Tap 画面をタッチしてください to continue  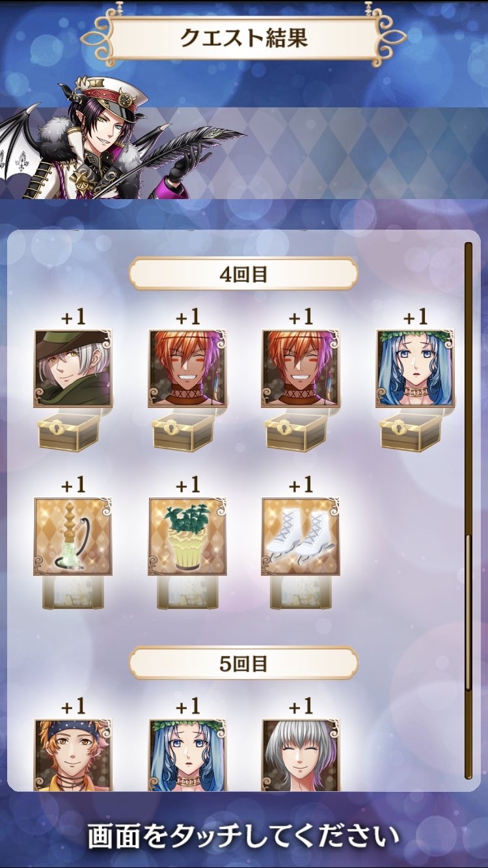[x=243, y=835]
